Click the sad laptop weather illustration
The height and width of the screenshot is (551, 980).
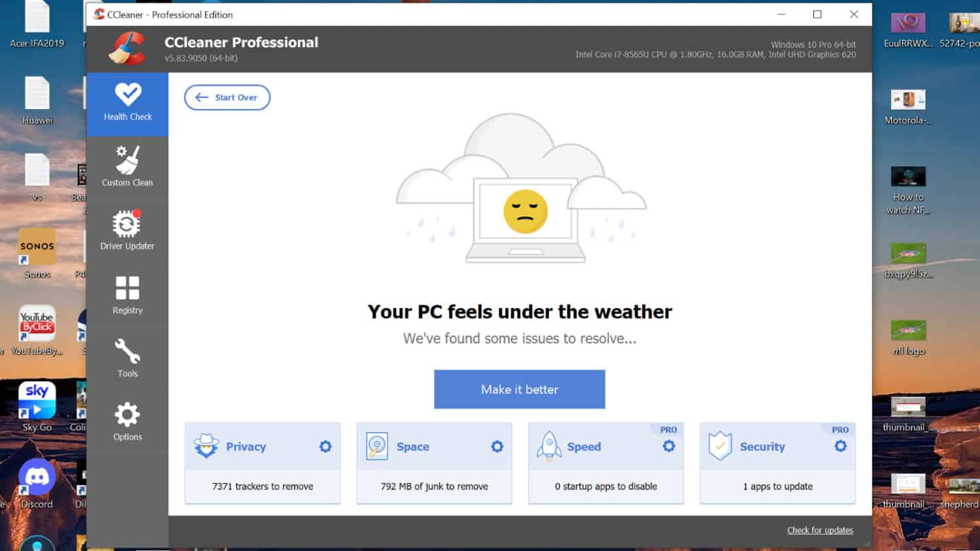click(521, 189)
